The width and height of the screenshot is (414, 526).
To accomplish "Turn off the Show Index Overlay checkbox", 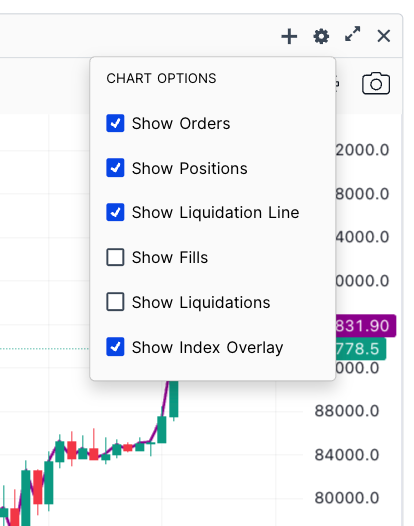I will (x=115, y=347).
